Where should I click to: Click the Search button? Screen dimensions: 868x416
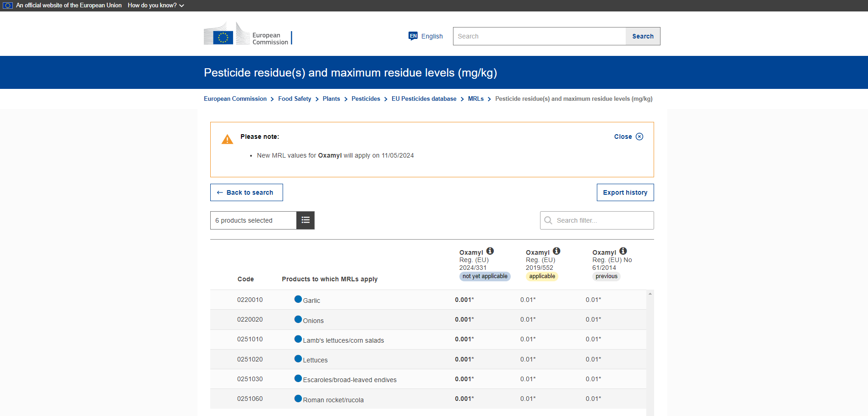click(x=643, y=36)
